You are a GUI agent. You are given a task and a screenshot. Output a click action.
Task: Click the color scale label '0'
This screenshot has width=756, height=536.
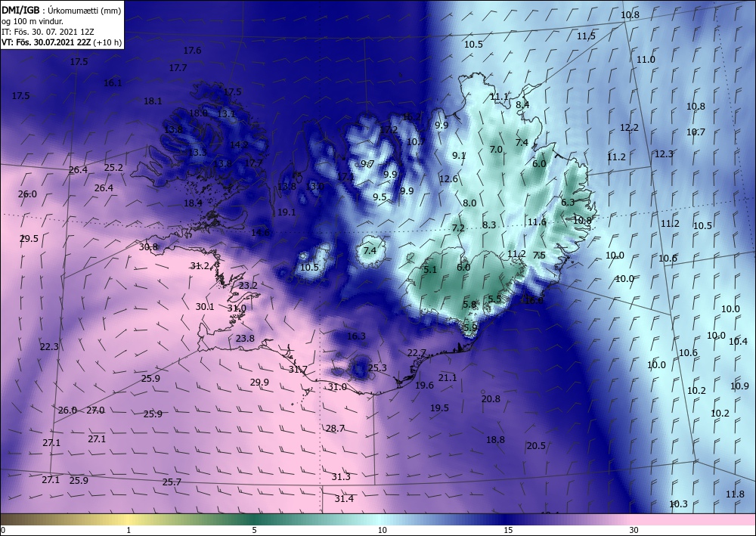pos(3,530)
